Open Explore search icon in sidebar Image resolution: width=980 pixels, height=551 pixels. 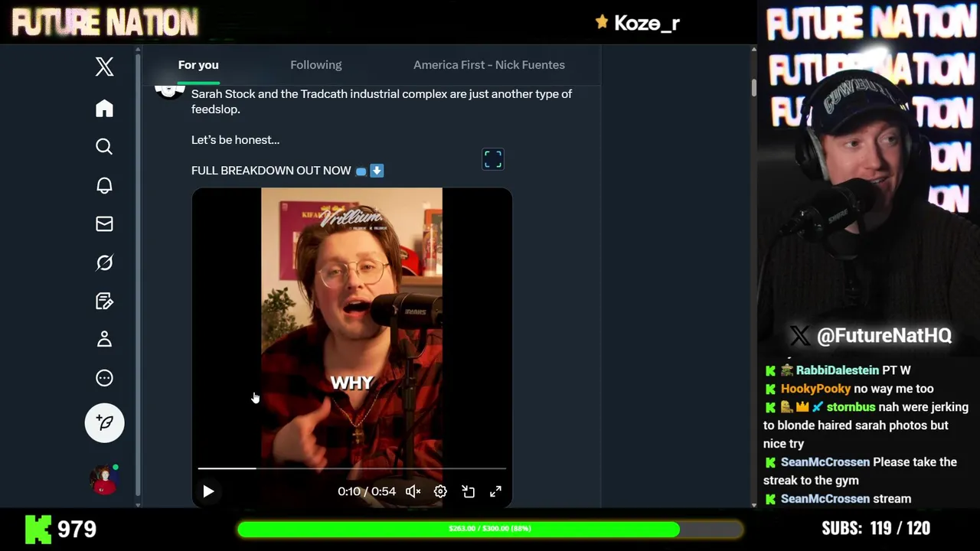pos(105,146)
